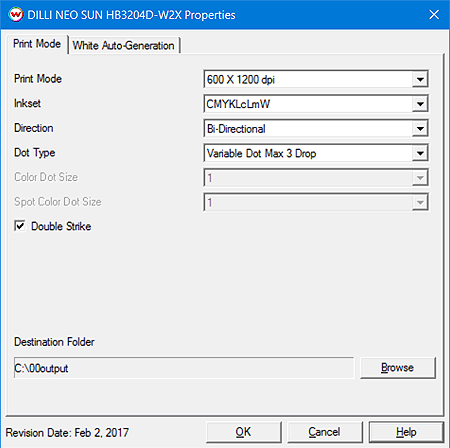The image size is (450, 448).
Task: Open the Print Mode resolution dropdown arrow
Action: (x=420, y=79)
